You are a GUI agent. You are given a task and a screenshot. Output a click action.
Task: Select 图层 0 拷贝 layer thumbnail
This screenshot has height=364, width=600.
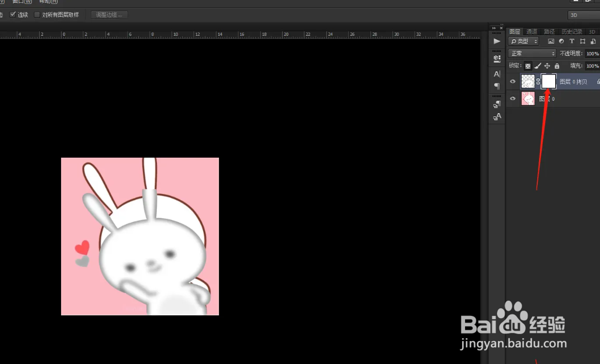coord(528,81)
